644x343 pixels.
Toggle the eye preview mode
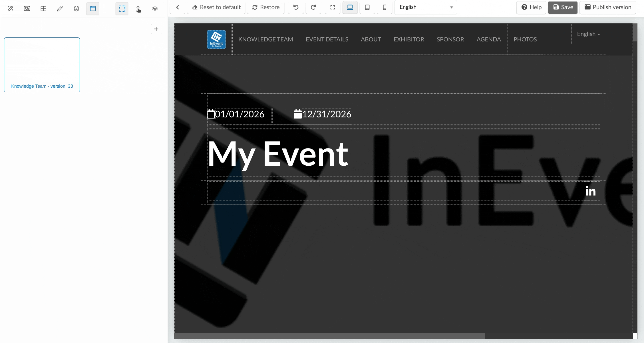click(155, 9)
